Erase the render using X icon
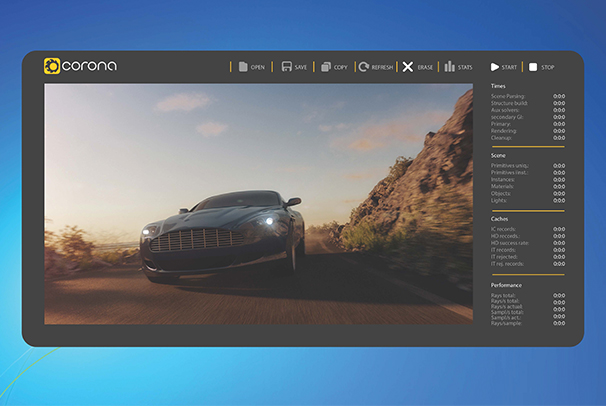 click(x=408, y=67)
